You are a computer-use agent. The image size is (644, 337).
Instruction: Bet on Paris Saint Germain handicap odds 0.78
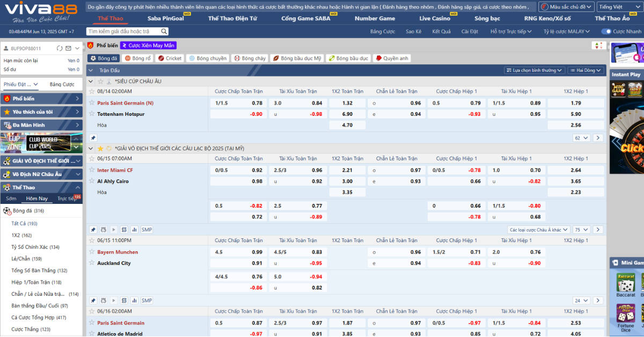pos(257,103)
